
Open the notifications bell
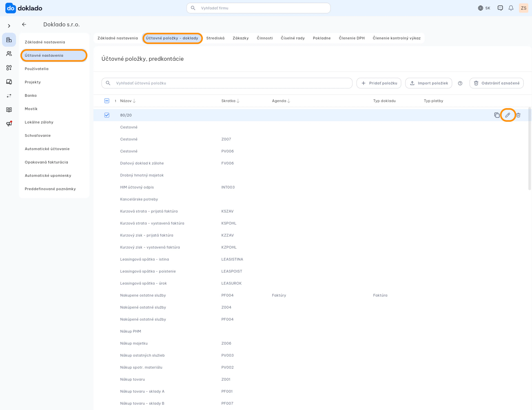point(511,8)
